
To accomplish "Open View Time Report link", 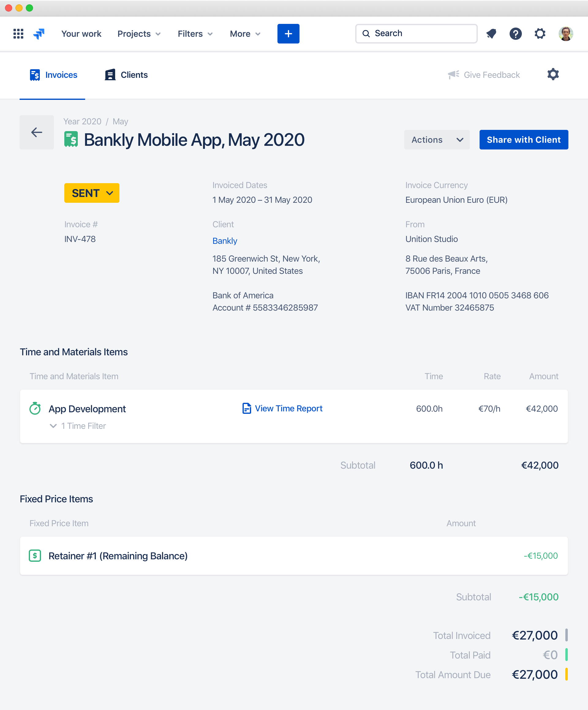I will coord(288,408).
